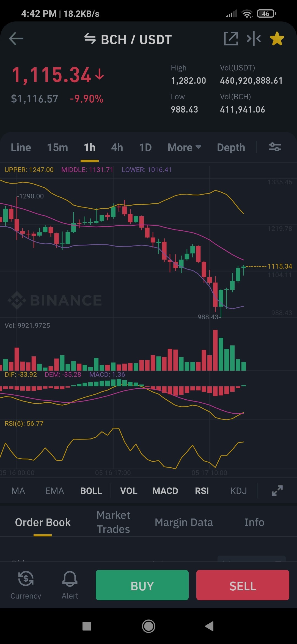This screenshot has height=644, width=297.
Task: Toggle the yellow favorite star
Action: pos(277,39)
